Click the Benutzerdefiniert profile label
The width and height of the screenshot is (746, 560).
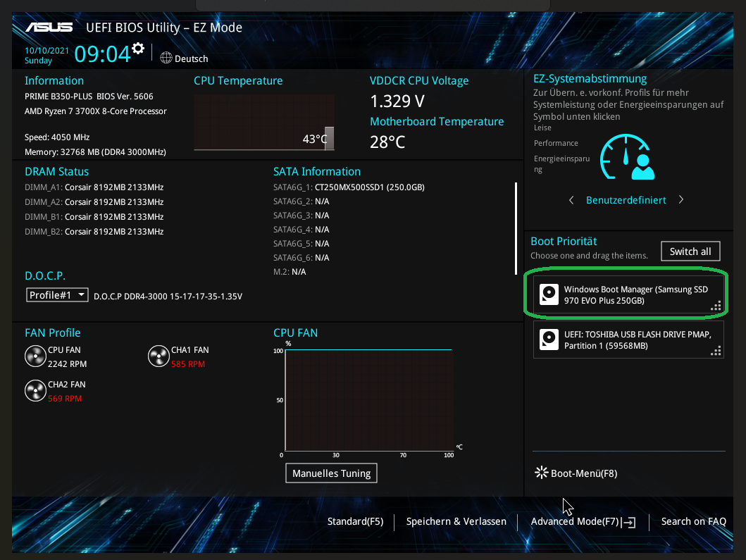(x=626, y=200)
